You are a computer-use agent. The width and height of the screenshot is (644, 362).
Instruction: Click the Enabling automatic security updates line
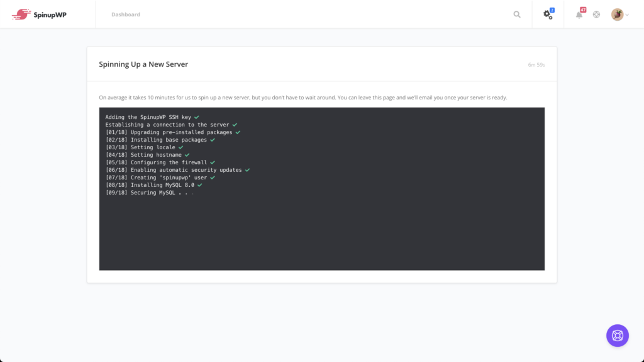tap(177, 170)
